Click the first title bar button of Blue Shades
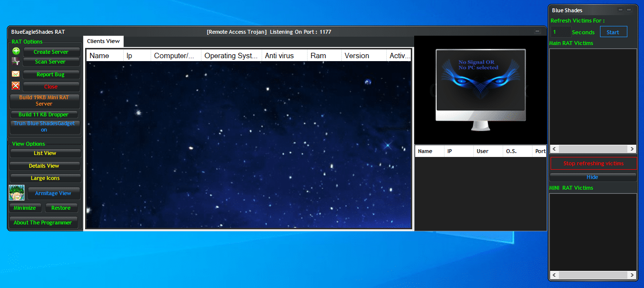This screenshot has width=644, height=288. tap(621, 10)
